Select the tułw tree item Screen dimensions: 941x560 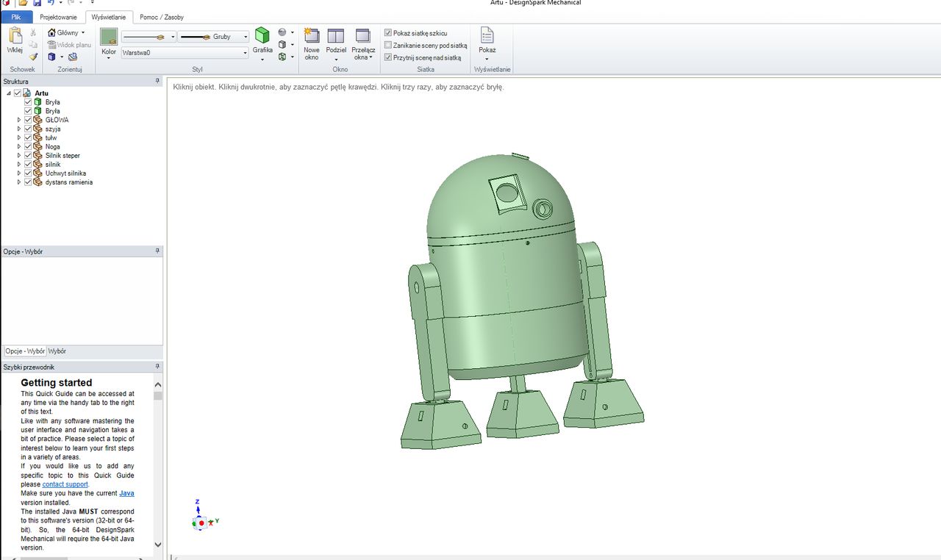click(51, 137)
